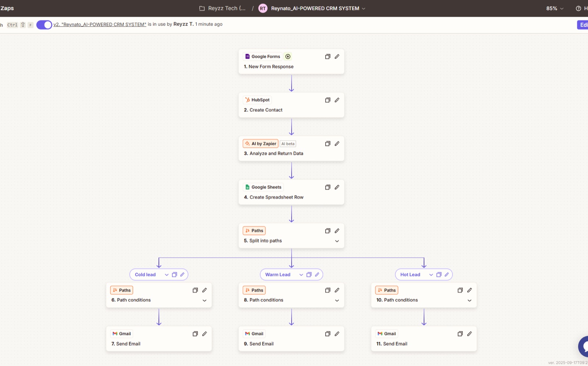Viewport: 588px width, 366px height.
Task: Duplicate the Split into paths step
Action: [x=327, y=231]
